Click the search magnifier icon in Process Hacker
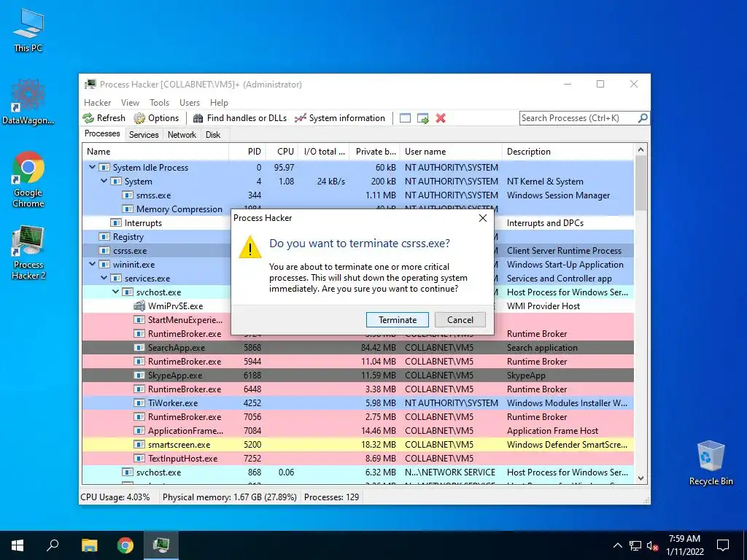 click(643, 117)
